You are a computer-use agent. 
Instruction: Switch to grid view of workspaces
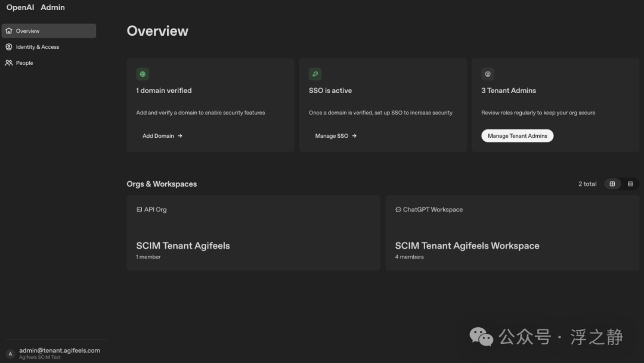click(612, 184)
